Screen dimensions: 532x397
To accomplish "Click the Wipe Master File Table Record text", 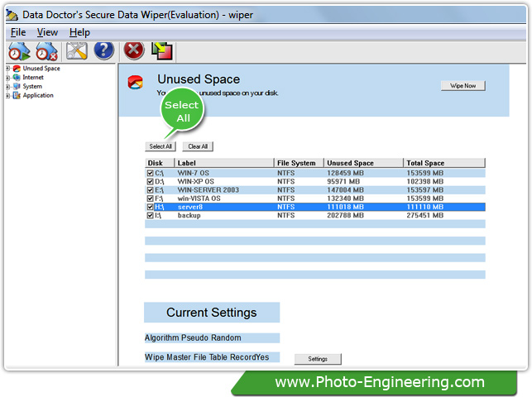I will pyautogui.click(x=201, y=357).
